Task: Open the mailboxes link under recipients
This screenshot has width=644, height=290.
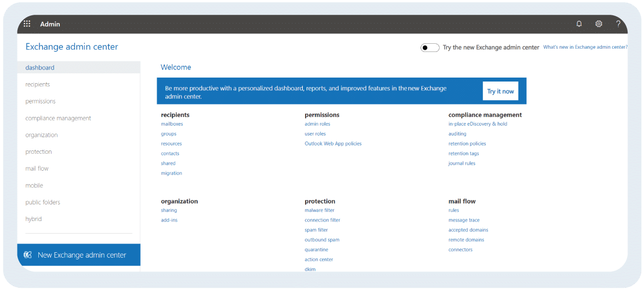Action: pos(172,124)
